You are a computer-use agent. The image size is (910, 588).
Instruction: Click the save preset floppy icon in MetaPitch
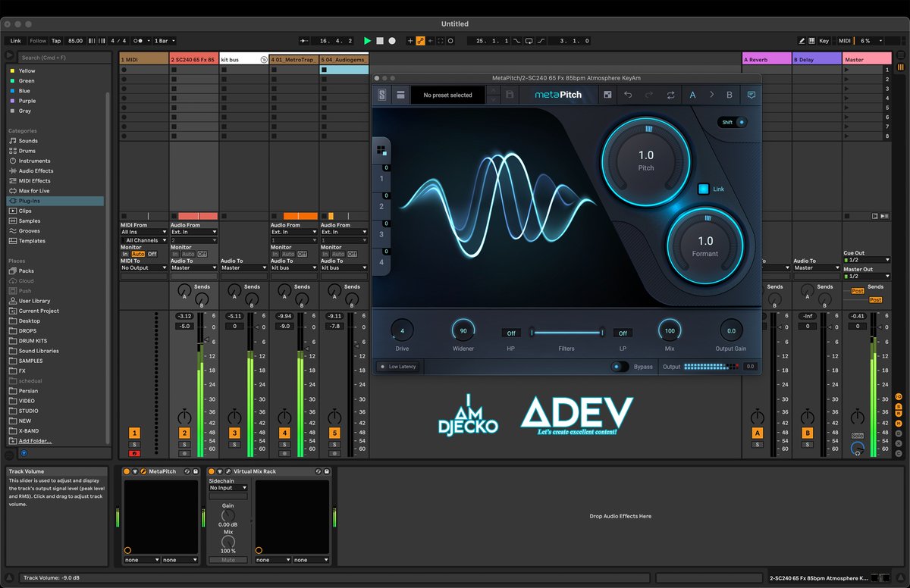(x=510, y=95)
